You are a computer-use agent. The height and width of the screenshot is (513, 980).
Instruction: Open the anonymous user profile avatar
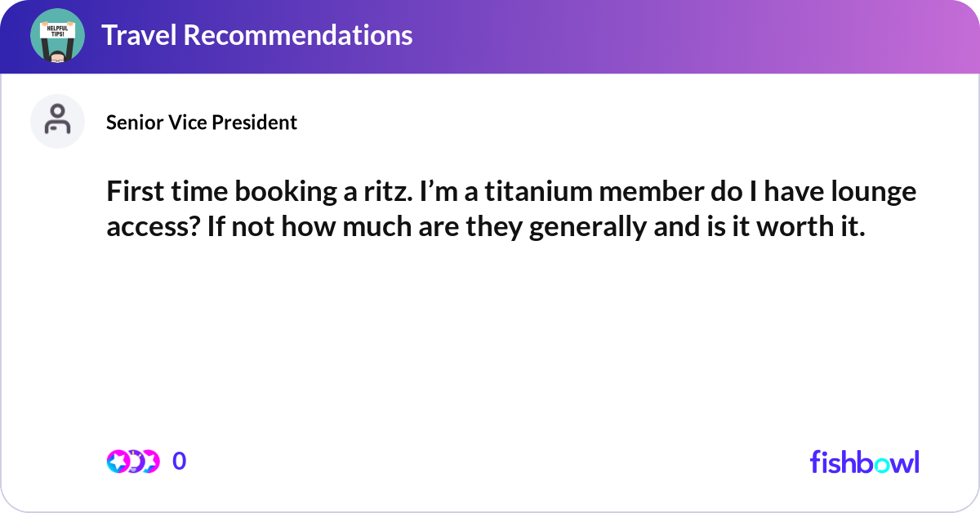(57, 121)
